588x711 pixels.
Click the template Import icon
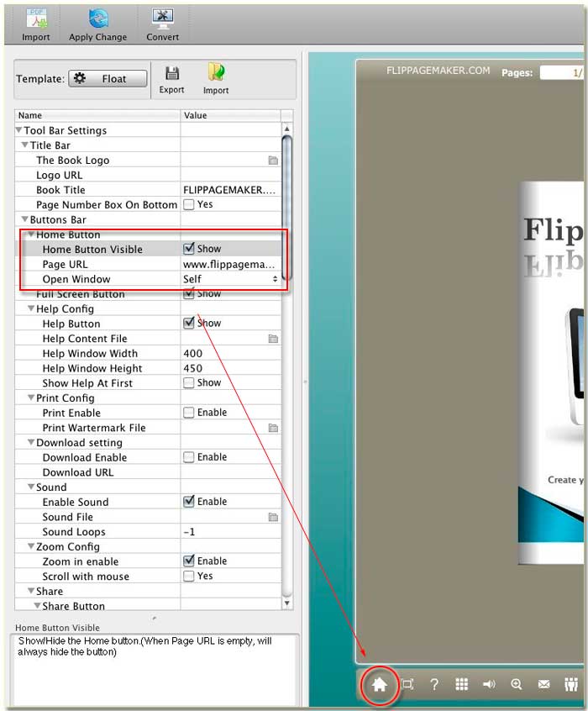[216, 72]
